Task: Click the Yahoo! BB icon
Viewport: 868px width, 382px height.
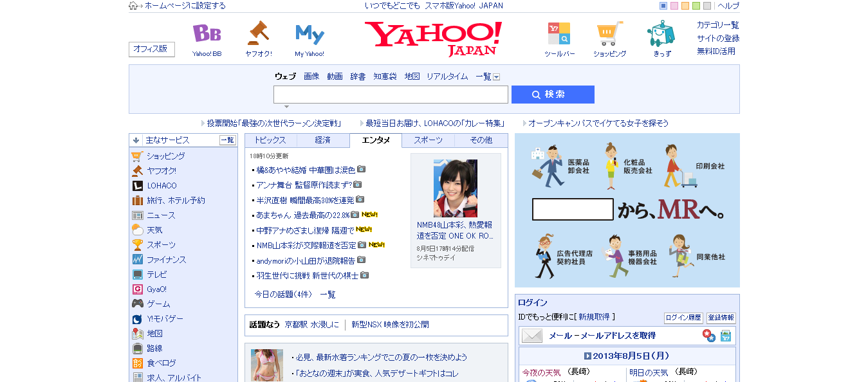Action: click(x=207, y=33)
